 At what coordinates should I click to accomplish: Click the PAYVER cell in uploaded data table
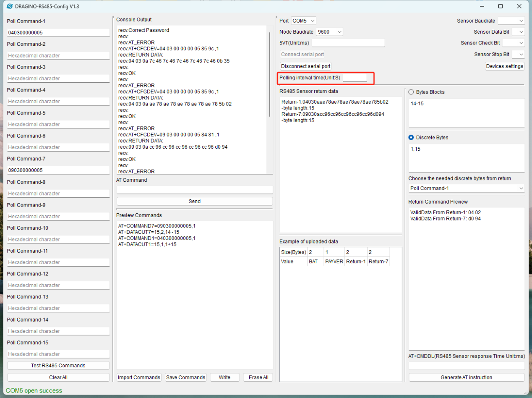(334, 262)
